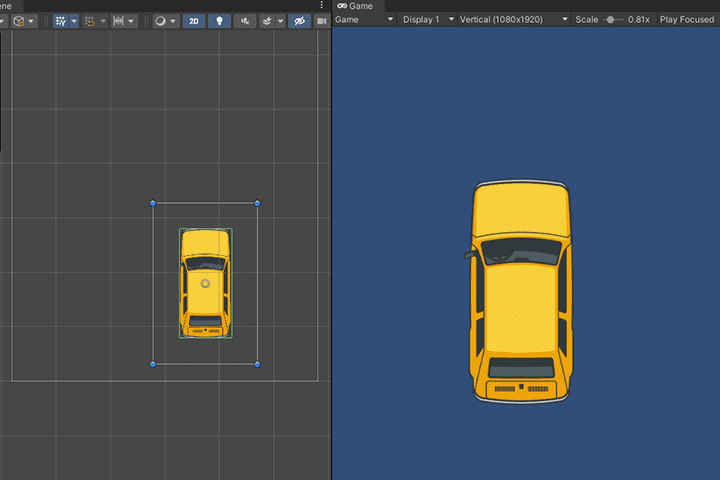This screenshot has width=720, height=480.
Task: Switch to the Game tab
Action: (355, 6)
